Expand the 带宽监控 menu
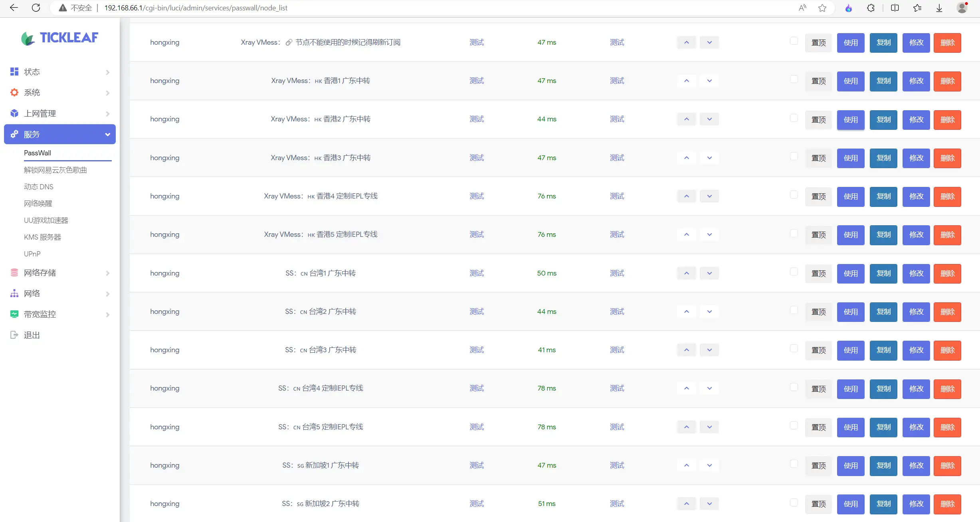The image size is (980, 522). tap(60, 314)
